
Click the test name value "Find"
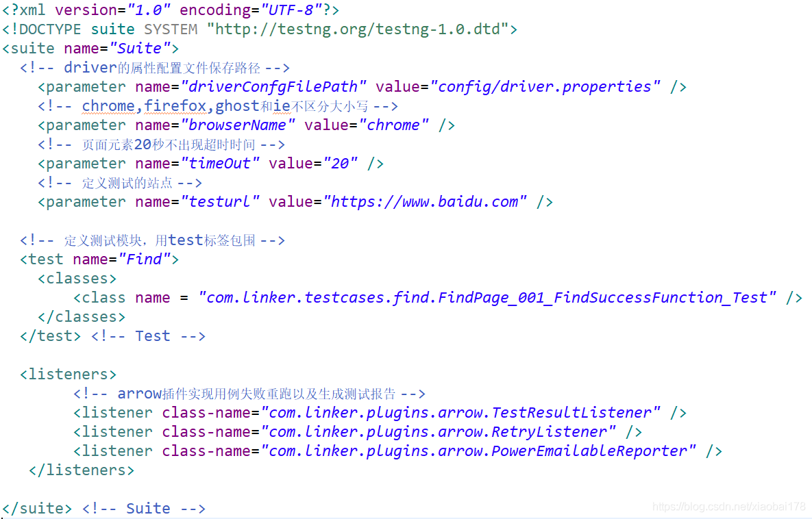[145, 259]
